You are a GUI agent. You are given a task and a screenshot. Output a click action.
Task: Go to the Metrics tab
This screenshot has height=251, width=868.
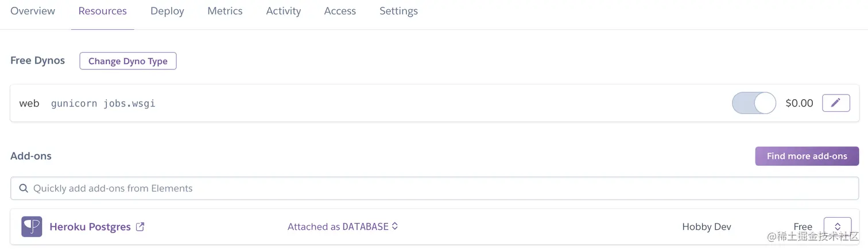click(x=225, y=11)
